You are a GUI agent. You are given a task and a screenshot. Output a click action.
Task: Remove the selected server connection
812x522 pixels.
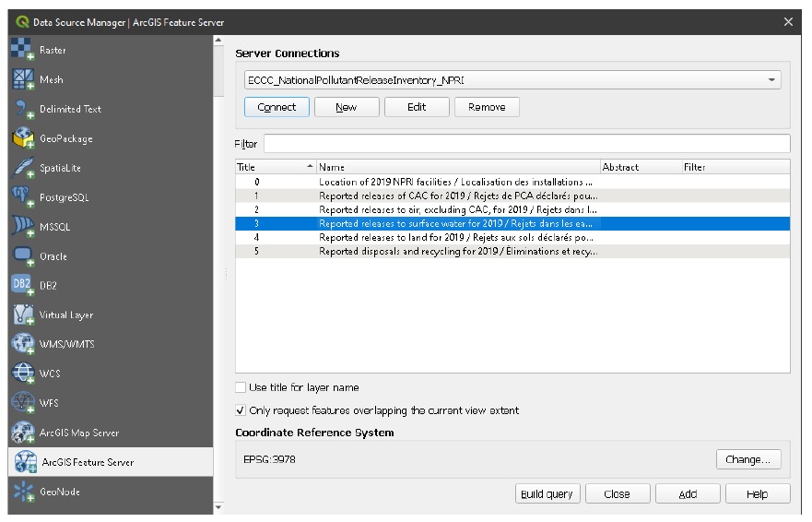pyautogui.click(x=487, y=107)
